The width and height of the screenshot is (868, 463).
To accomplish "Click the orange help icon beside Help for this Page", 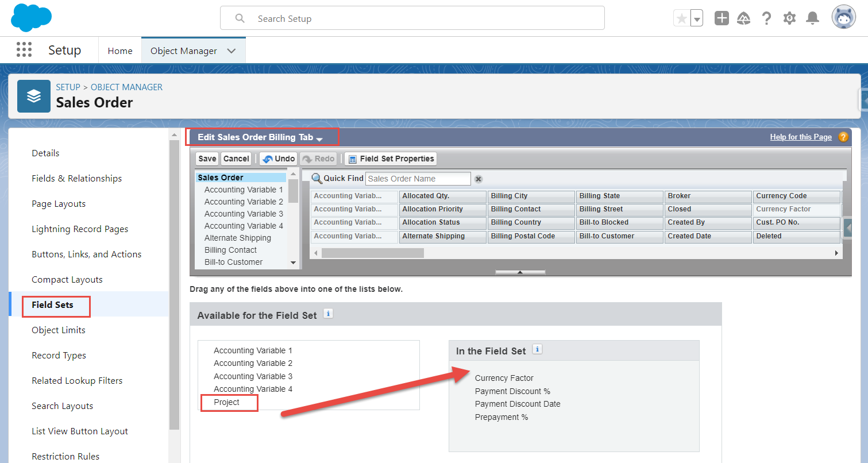I will (843, 137).
